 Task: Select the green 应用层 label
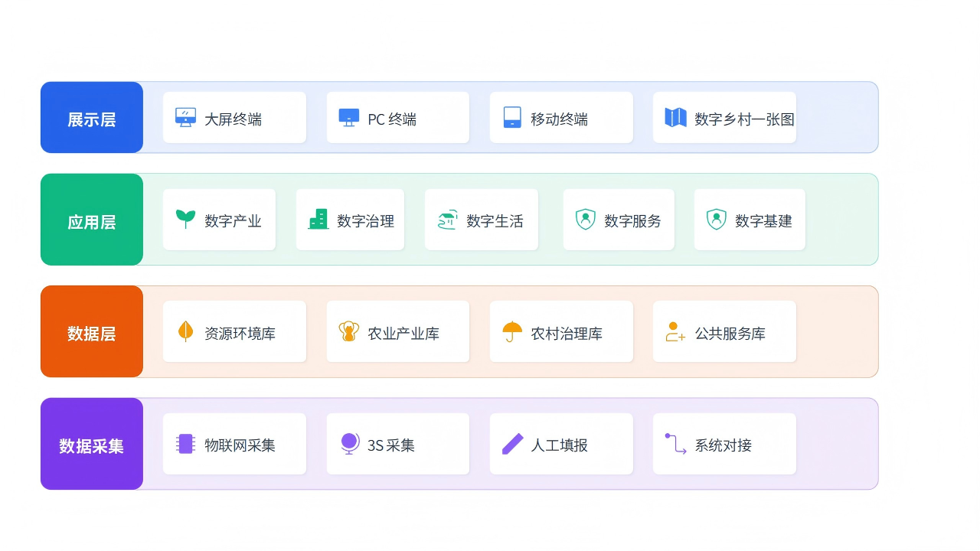[91, 220]
